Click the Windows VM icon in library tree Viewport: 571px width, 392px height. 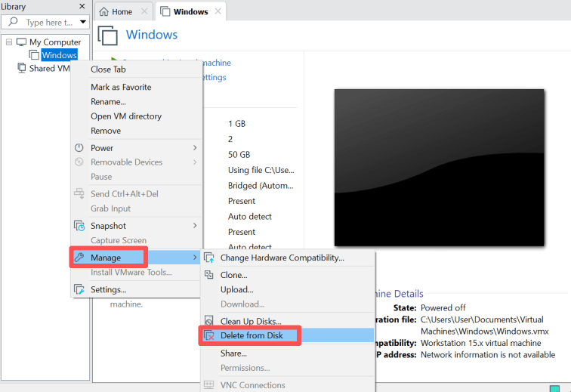click(34, 55)
